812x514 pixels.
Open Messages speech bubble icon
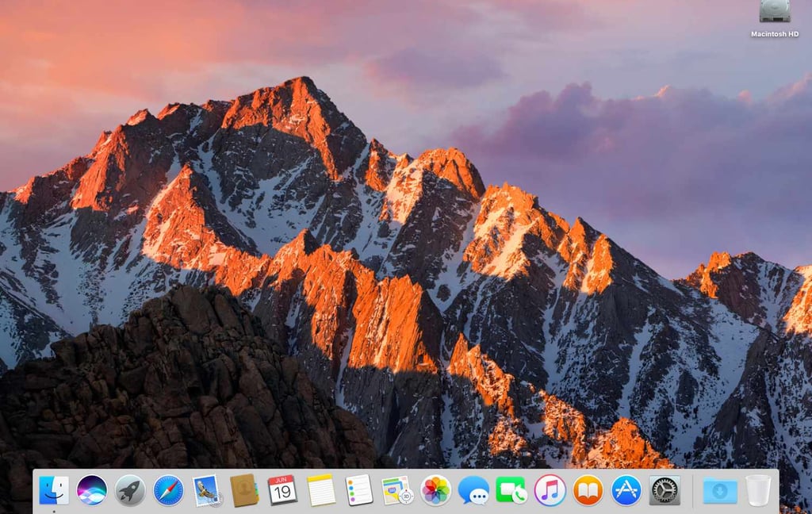point(473,490)
